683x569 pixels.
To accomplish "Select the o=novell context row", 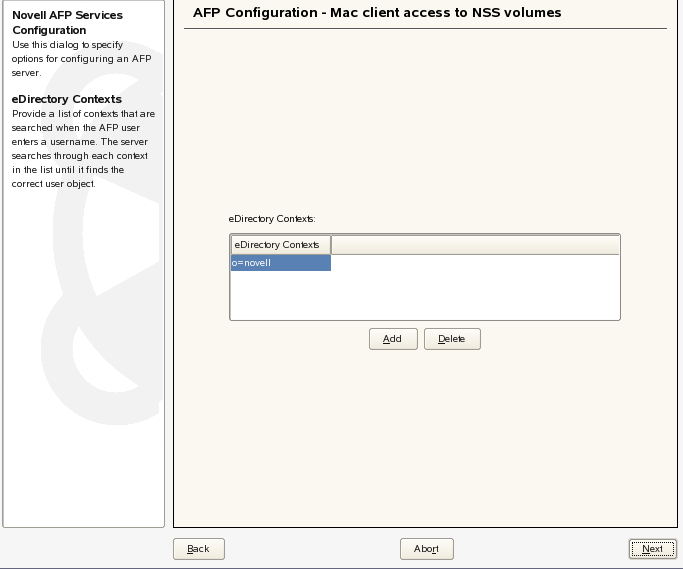I will click(280, 263).
